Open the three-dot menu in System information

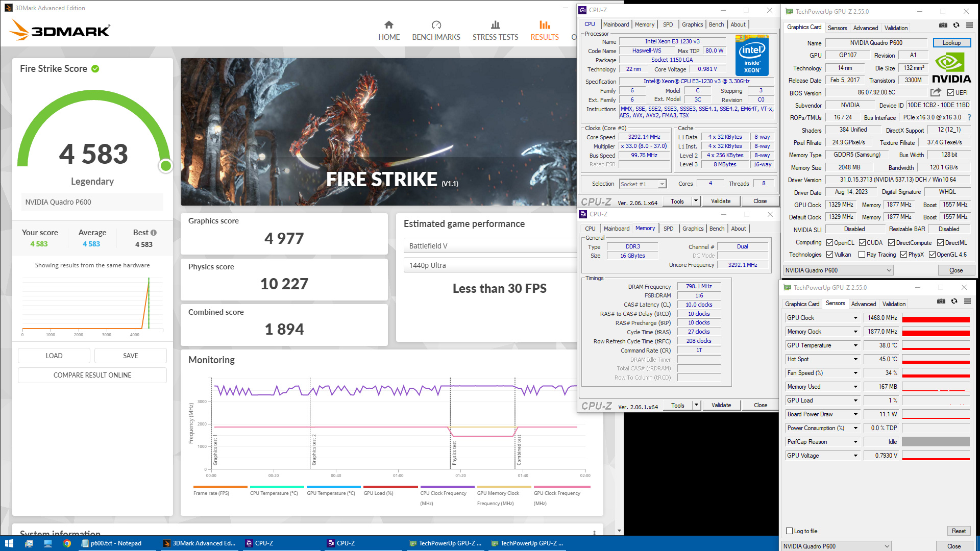coord(594,533)
